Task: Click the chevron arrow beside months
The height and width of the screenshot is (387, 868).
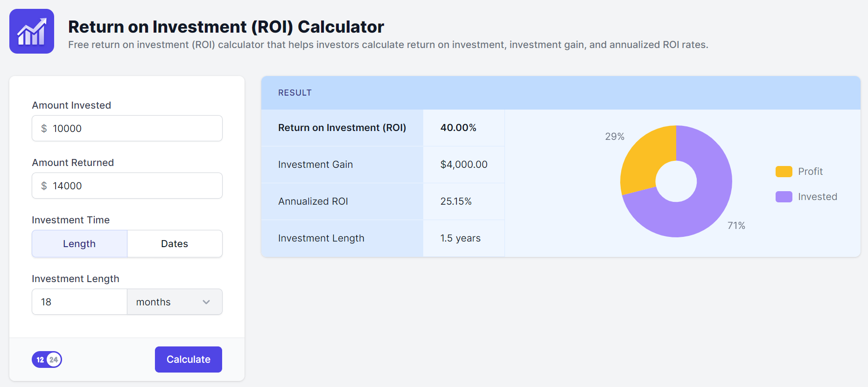Action: click(x=206, y=302)
